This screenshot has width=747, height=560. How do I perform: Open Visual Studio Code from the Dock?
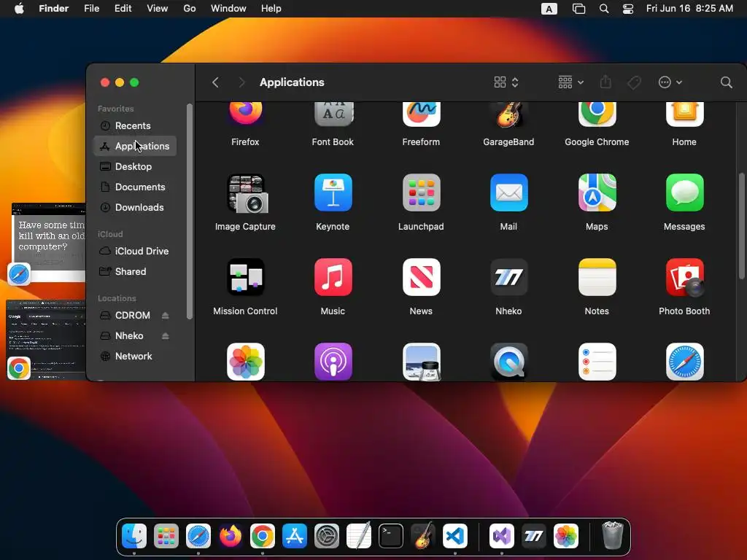(x=455, y=536)
